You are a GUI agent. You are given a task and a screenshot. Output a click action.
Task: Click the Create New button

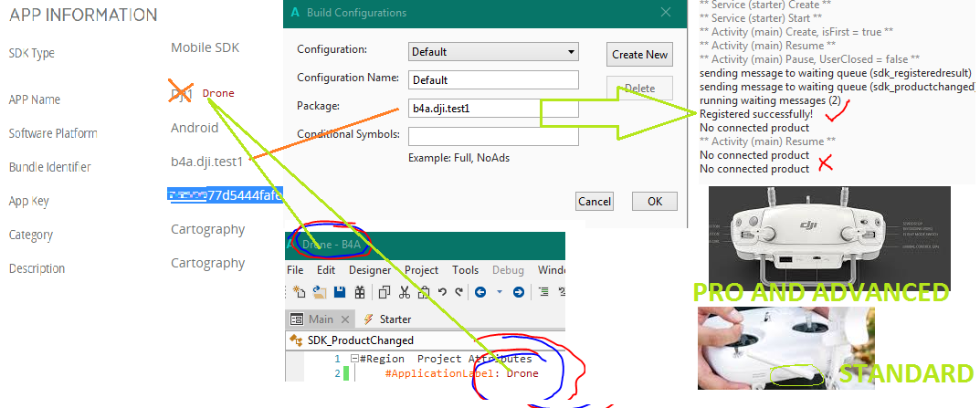click(x=639, y=55)
